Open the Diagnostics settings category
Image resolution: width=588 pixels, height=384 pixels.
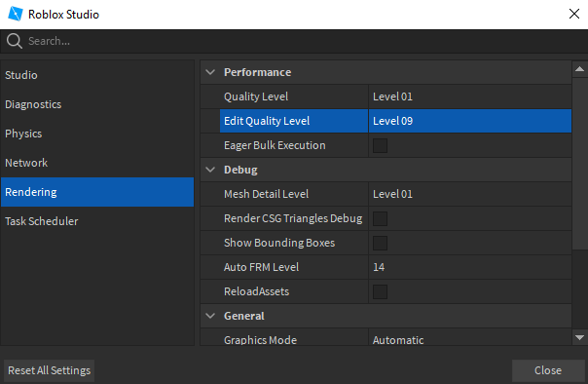(97, 104)
